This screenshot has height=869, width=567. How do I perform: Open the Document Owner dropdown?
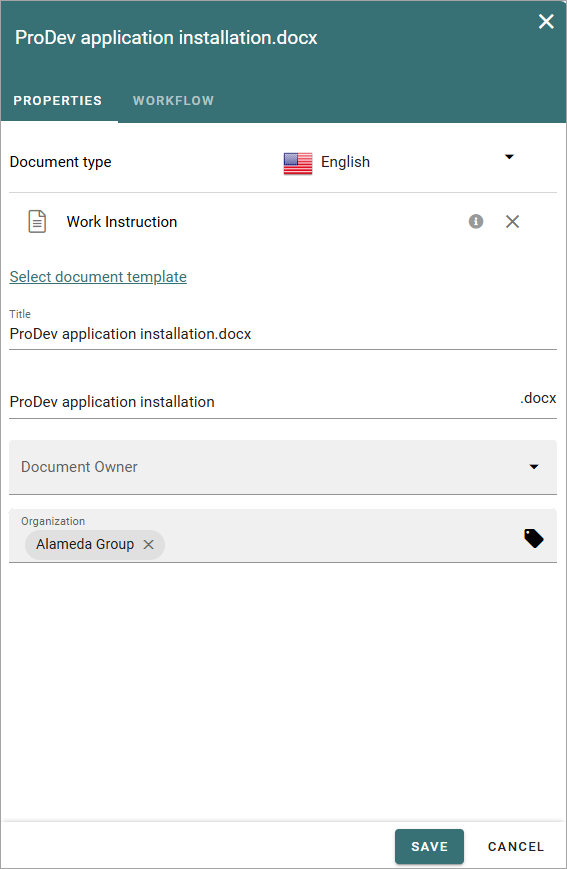(x=283, y=467)
